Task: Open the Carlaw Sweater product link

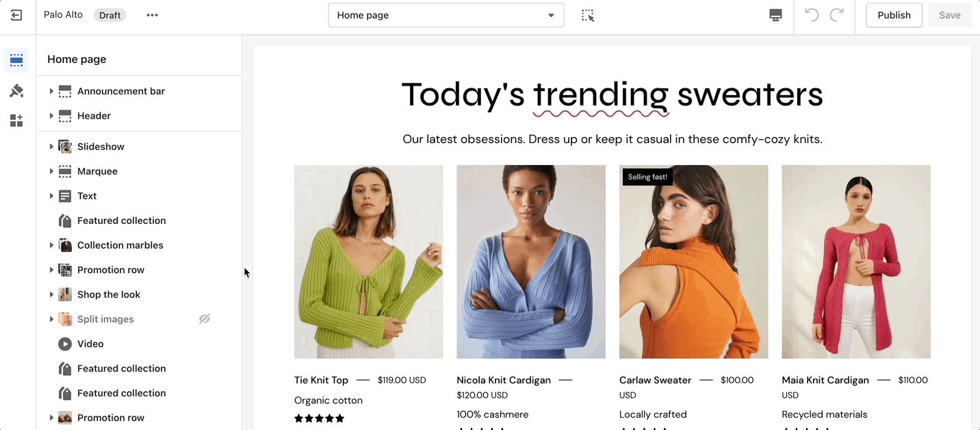Action: coord(655,380)
